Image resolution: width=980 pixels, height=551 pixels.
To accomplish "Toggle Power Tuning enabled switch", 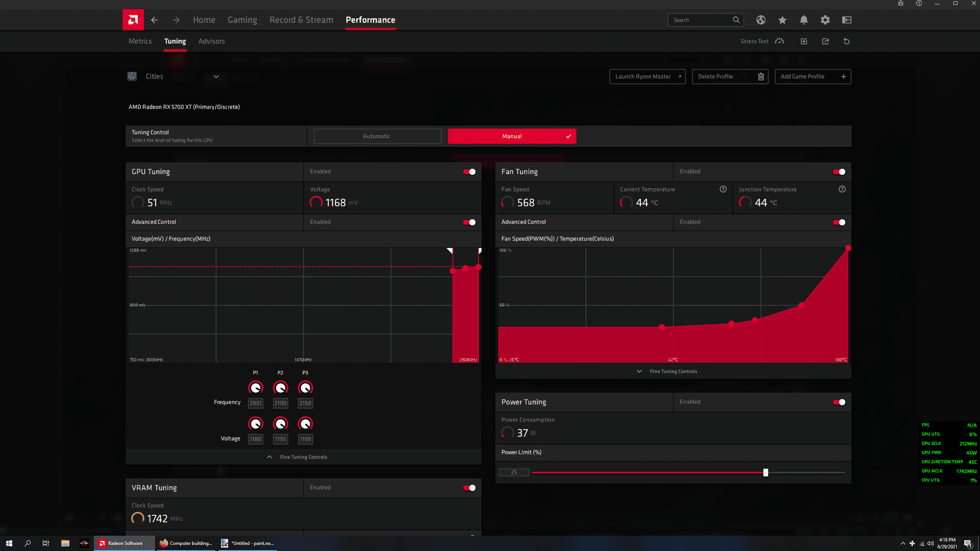I will coord(839,402).
